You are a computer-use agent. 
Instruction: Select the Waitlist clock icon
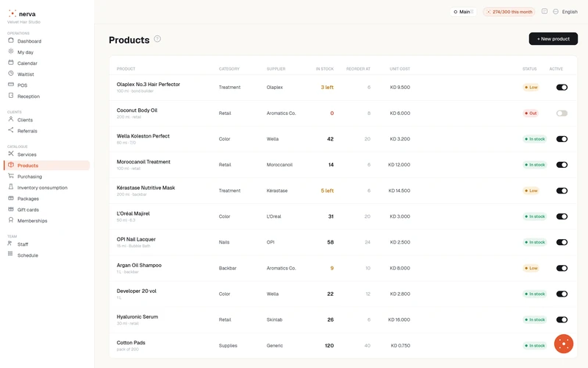click(11, 74)
